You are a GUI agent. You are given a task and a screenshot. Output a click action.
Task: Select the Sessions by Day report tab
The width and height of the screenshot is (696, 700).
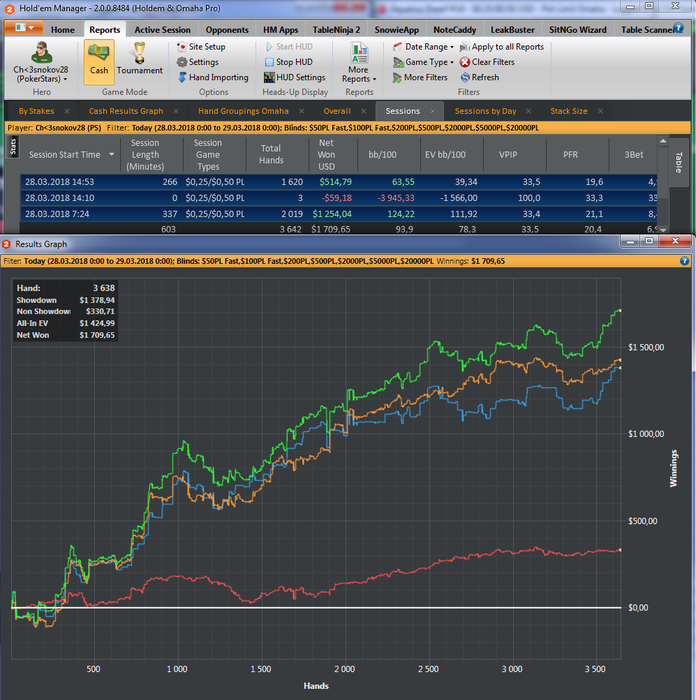485,111
